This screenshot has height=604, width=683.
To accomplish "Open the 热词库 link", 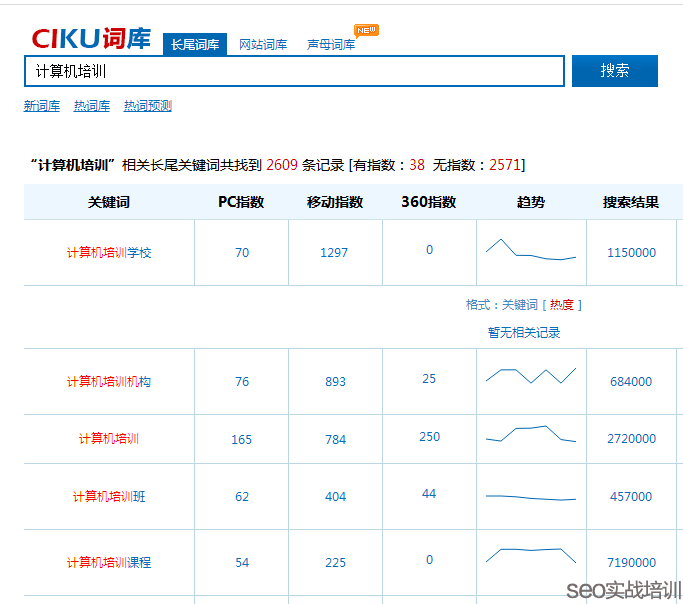I will [92, 106].
